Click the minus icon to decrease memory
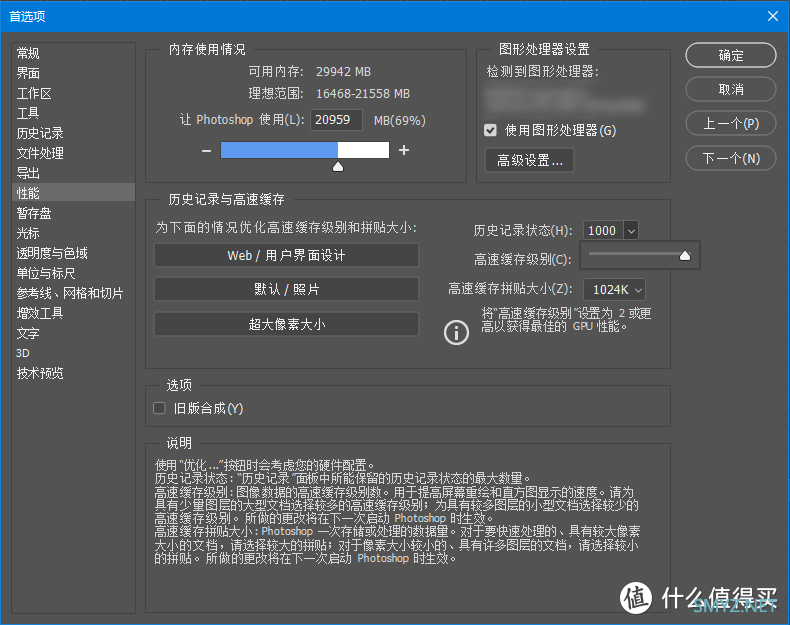This screenshot has width=790, height=625. pyautogui.click(x=206, y=151)
